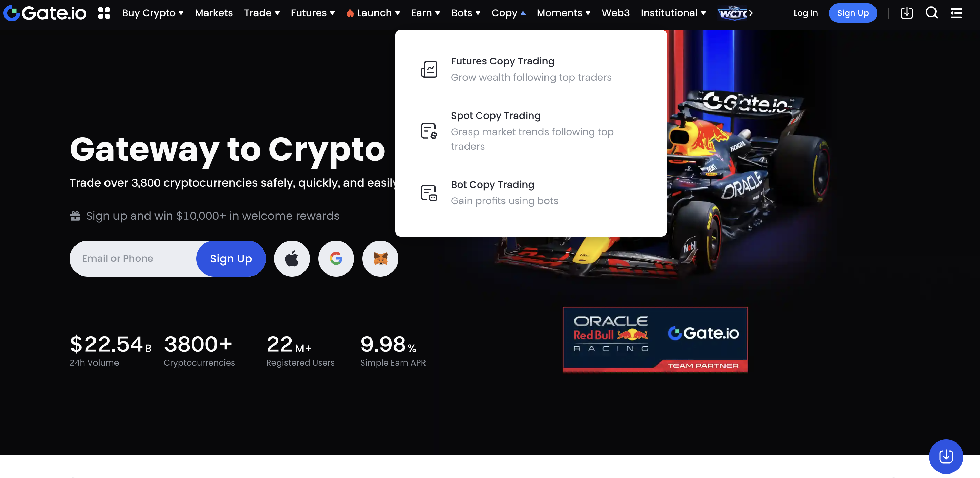The width and height of the screenshot is (980, 478).
Task: Expand the Futures dropdown in navbar
Action: click(313, 13)
